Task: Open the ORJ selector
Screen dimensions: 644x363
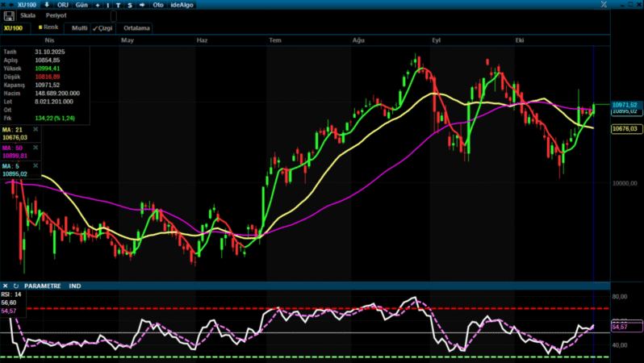Action: [x=63, y=5]
